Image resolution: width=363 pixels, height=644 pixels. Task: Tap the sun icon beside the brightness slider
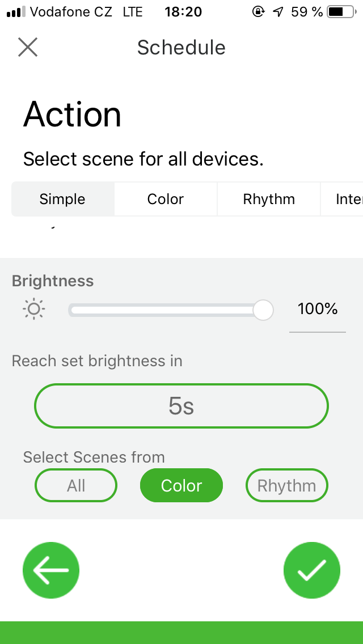pos(33,309)
